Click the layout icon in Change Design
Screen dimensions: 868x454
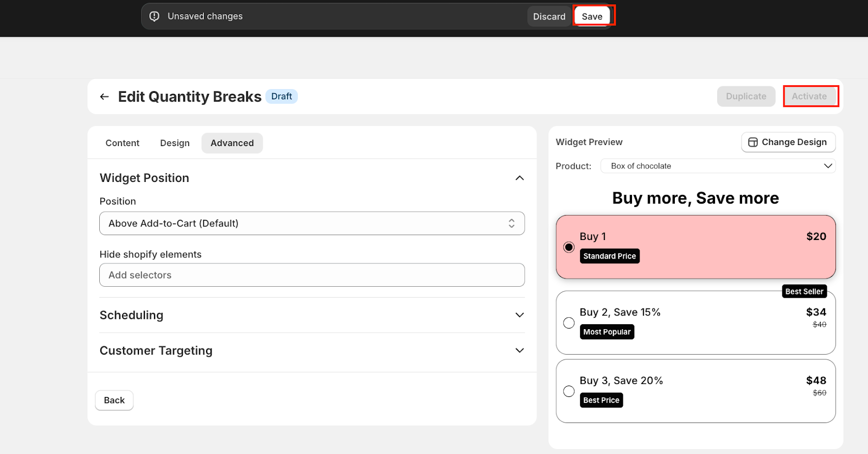coord(752,142)
